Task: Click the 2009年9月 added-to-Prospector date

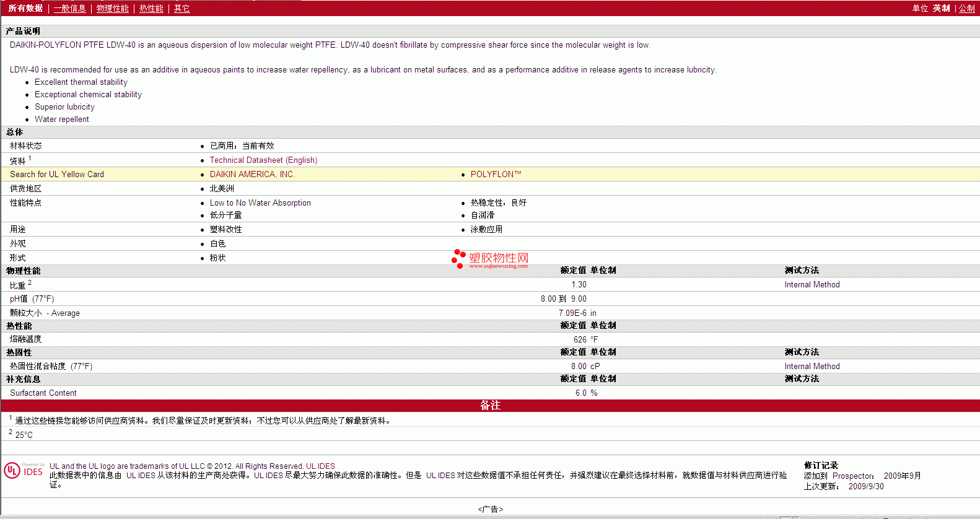Action: 902,476
